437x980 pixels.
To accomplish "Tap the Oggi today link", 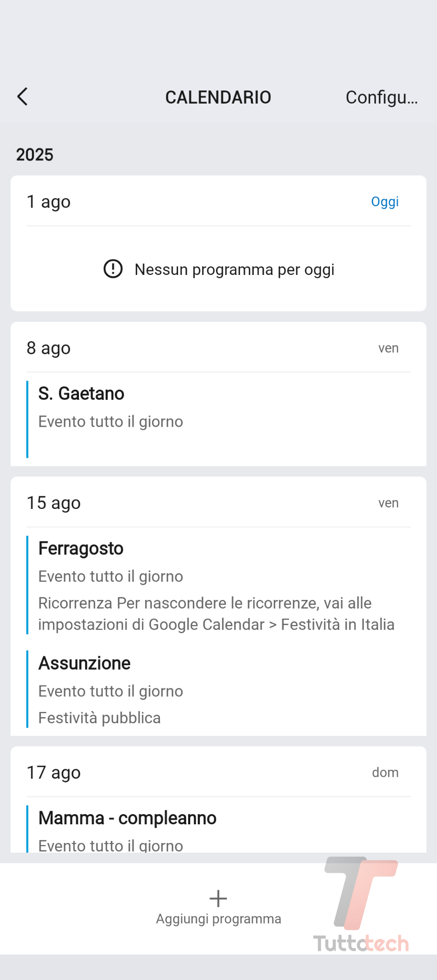I will tap(384, 202).
